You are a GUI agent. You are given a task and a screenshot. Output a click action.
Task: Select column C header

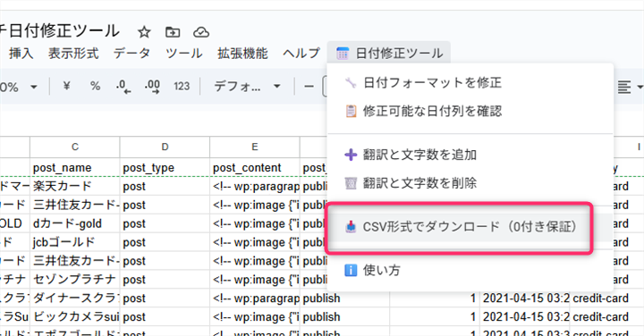(75, 147)
